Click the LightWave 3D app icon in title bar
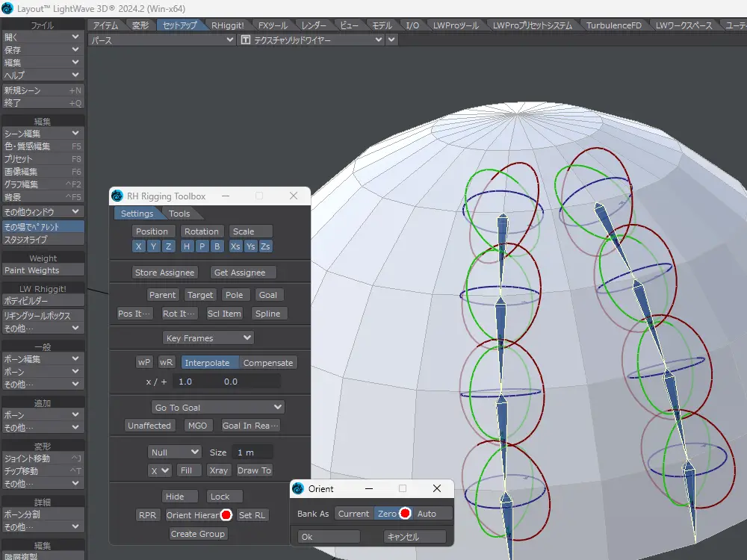This screenshot has height=560, width=747. [7, 8]
